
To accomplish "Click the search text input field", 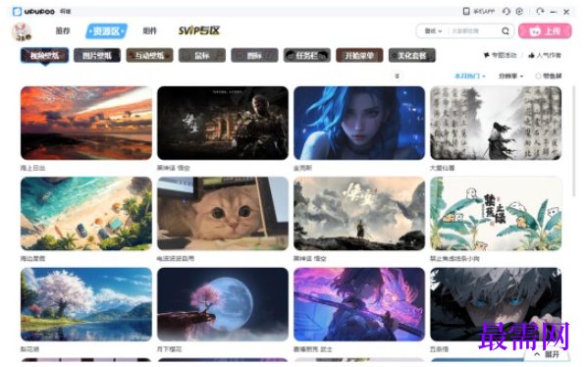I will click(x=474, y=31).
